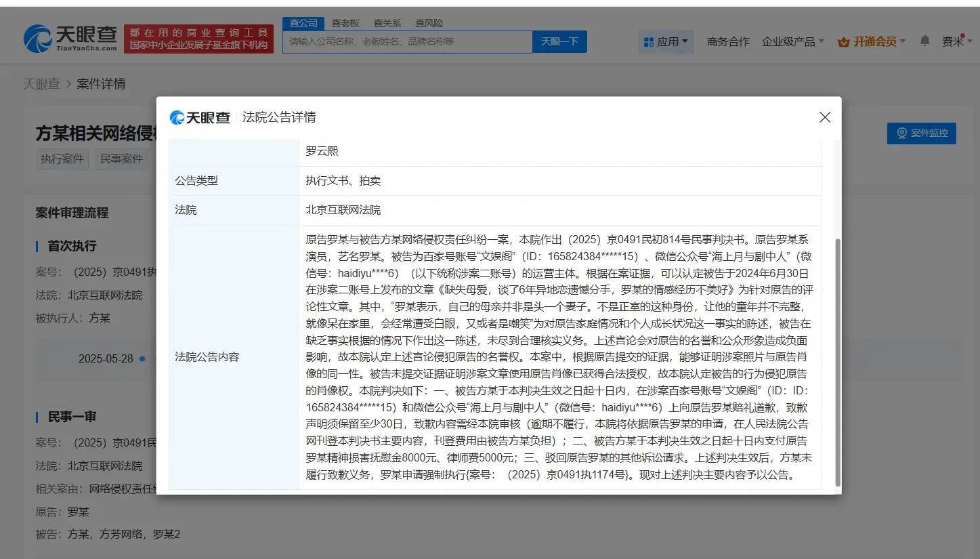The height and width of the screenshot is (559, 980).
Task: Select the 查风险 search tab
Action: (x=429, y=23)
